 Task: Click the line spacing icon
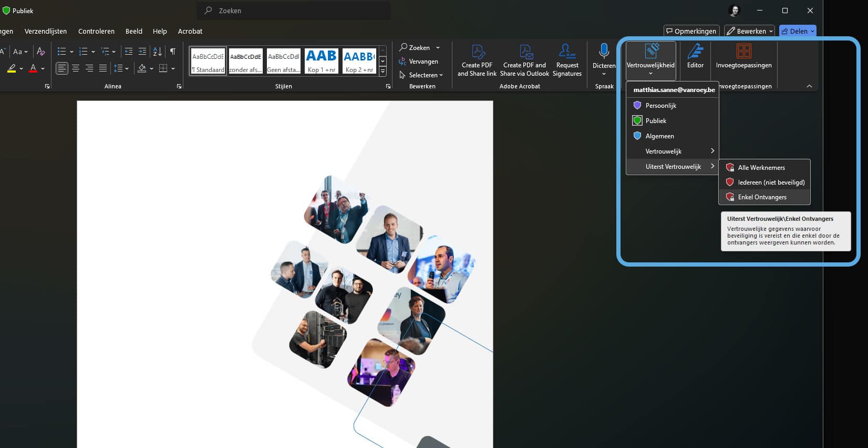click(118, 68)
